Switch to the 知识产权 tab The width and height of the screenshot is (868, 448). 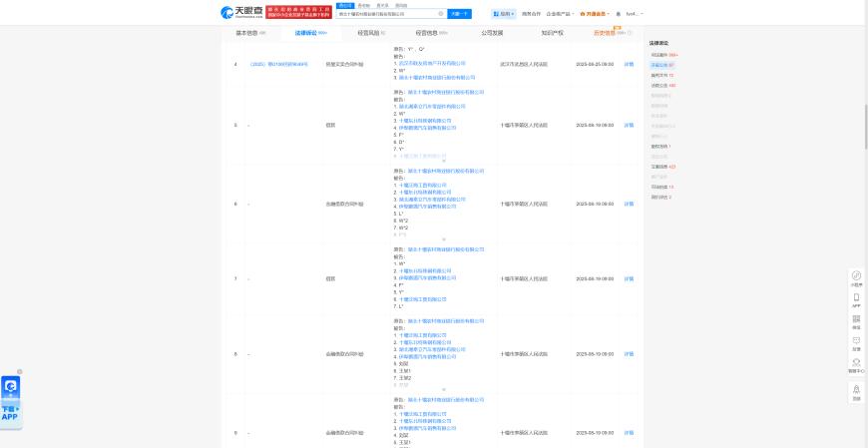pyautogui.click(x=553, y=33)
